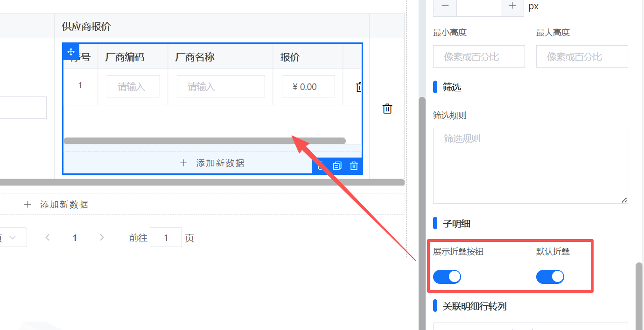Click the minus button of px stepper

tap(445, 6)
